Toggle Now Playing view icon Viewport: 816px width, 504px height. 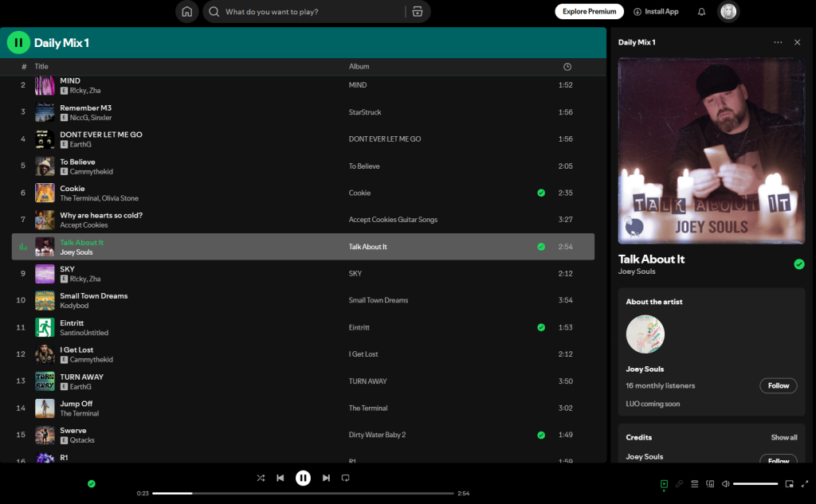click(x=664, y=484)
